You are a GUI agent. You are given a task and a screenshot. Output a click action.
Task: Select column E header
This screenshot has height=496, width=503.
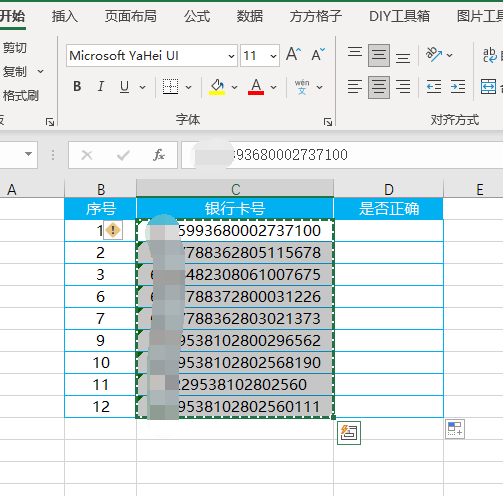tap(473, 189)
